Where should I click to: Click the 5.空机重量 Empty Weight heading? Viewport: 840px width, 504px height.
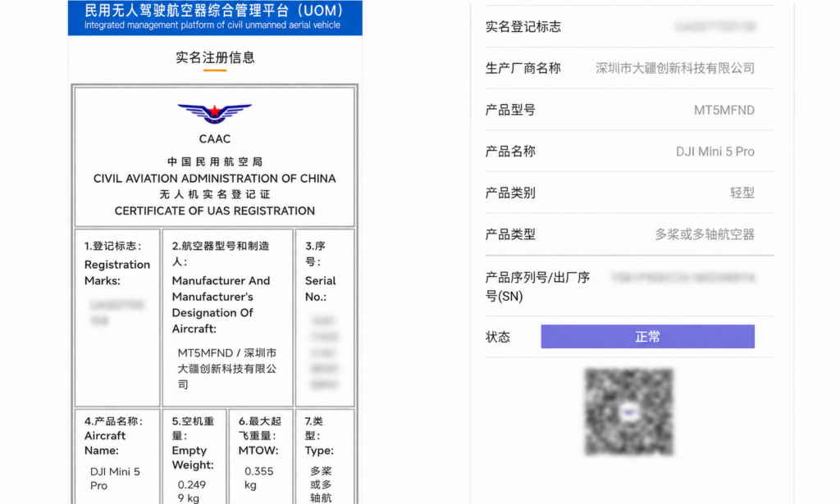click(x=193, y=443)
